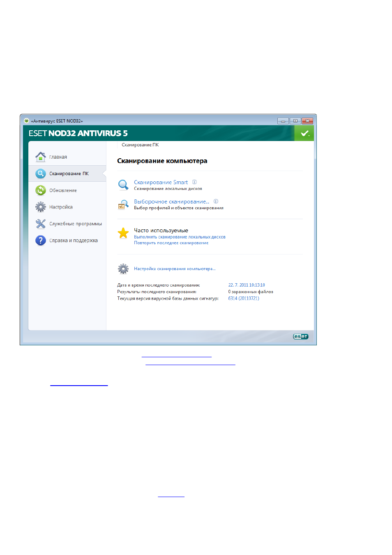Click the ESET eye icon in title bar
392x555 pixels.
coord(26,121)
